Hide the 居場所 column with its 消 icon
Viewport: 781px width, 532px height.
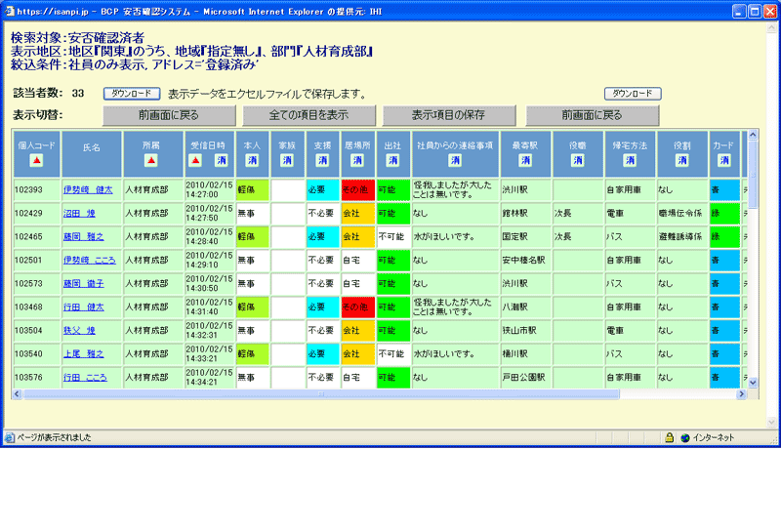[357, 160]
